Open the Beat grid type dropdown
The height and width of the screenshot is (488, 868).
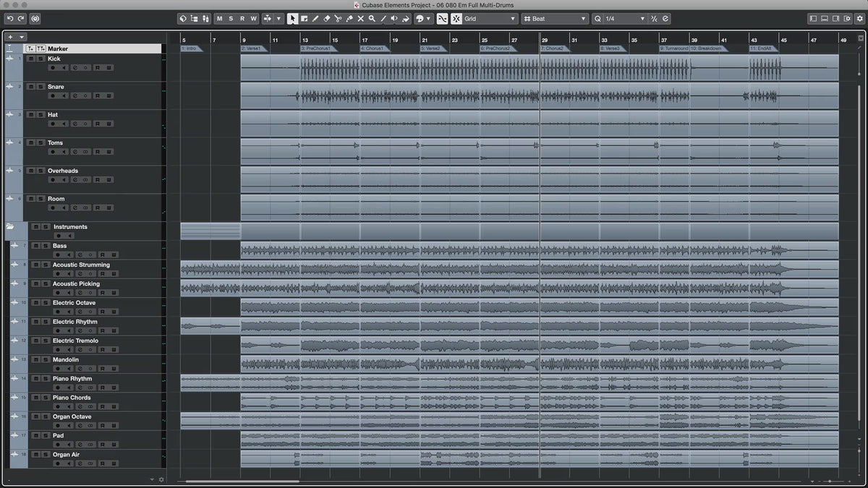(556, 19)
